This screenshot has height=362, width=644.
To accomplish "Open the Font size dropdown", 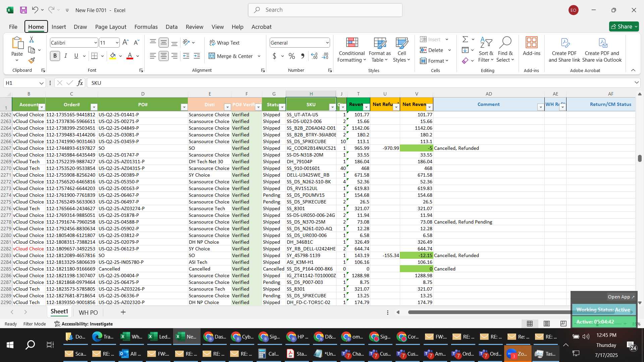I will point(117,43).
